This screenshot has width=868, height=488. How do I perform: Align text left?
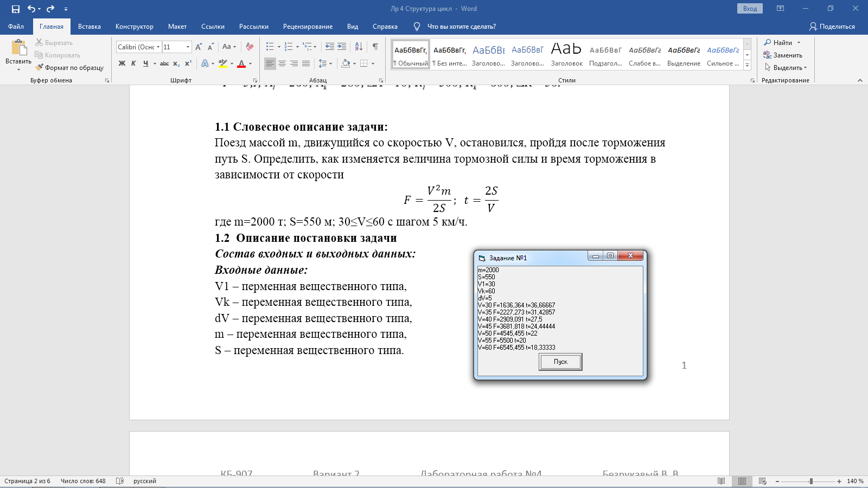(270, 63)
